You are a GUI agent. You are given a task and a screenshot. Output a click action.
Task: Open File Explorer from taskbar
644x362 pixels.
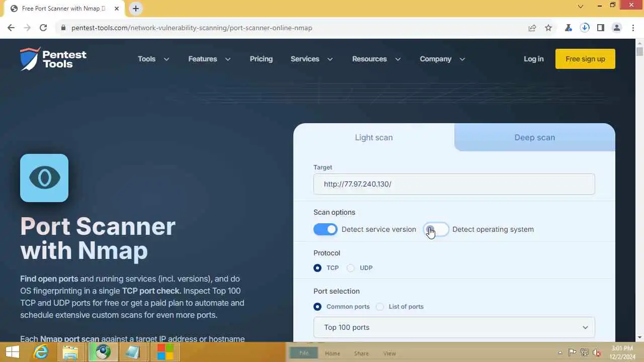(71, 352)
